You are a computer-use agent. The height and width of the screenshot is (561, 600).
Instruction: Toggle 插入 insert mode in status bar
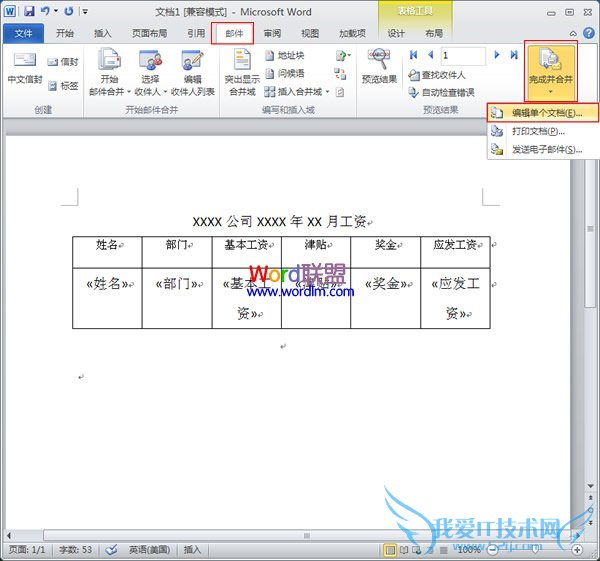click(192, 550)
